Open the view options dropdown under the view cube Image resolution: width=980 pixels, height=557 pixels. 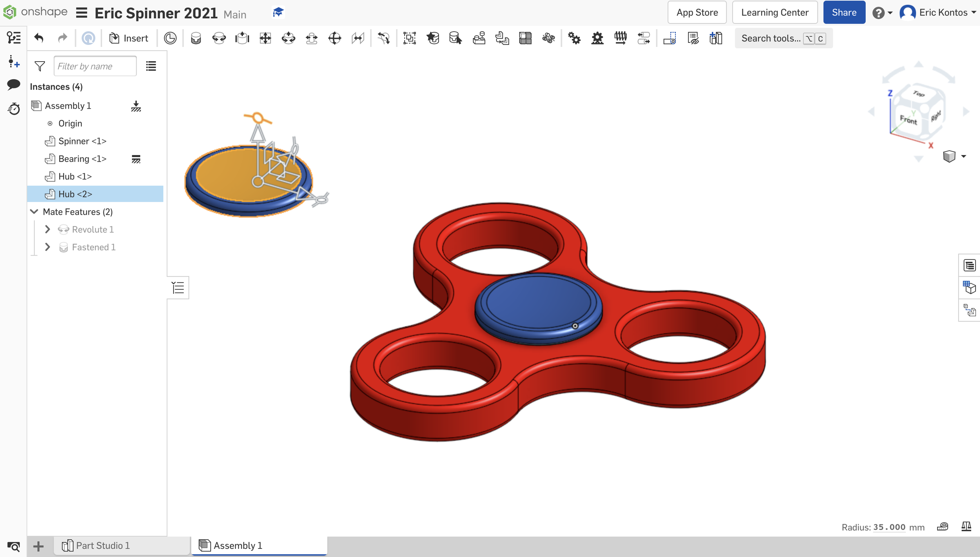pyautogui.click(x=964, y=156)
